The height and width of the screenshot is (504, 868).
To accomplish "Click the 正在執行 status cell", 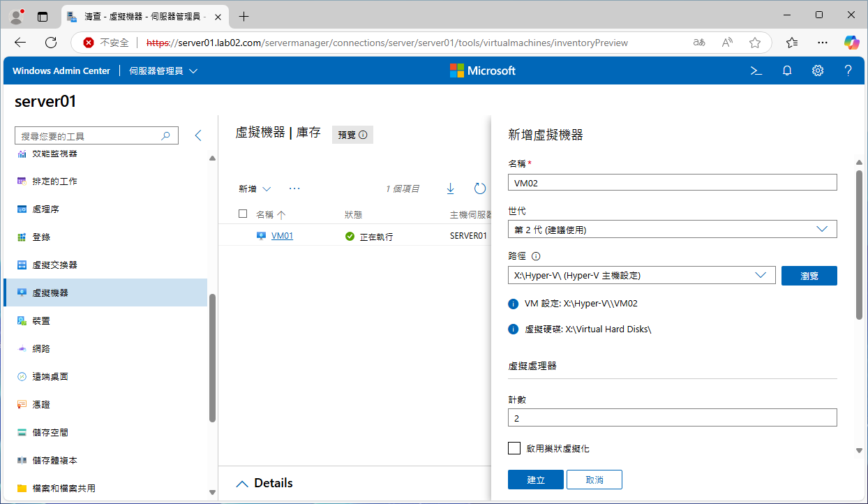I will tap(369, 237).
